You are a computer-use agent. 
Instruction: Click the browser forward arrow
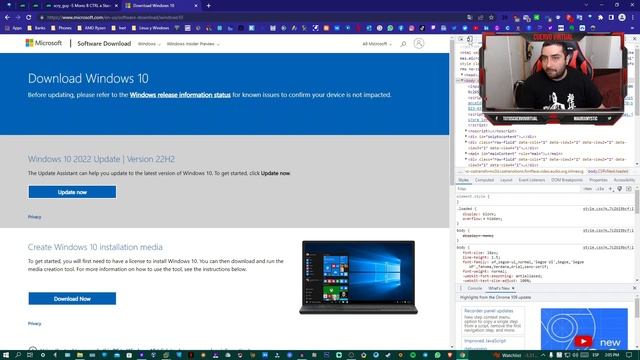click(18, 17)
